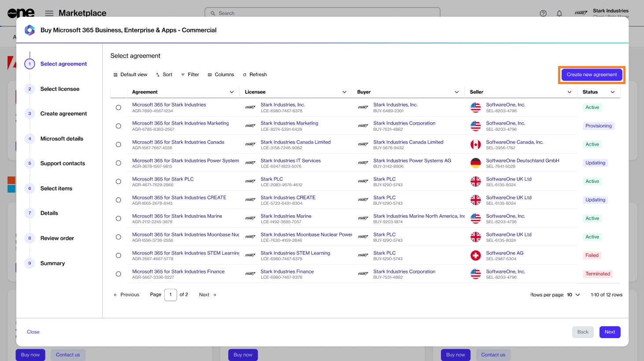644x361 pixels.
Task: Select the Microsoft 365 for Stark PLC radio button
Action: pos(118,181)
